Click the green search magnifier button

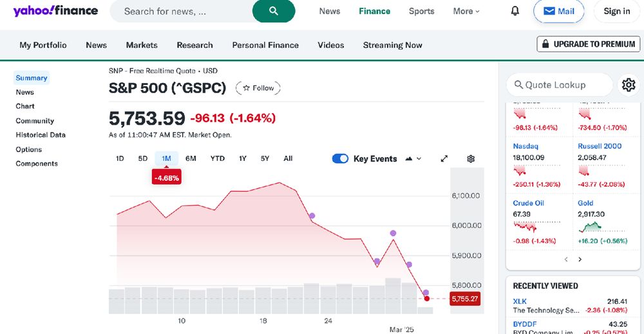pyautogui.click(x=274, y=11)
